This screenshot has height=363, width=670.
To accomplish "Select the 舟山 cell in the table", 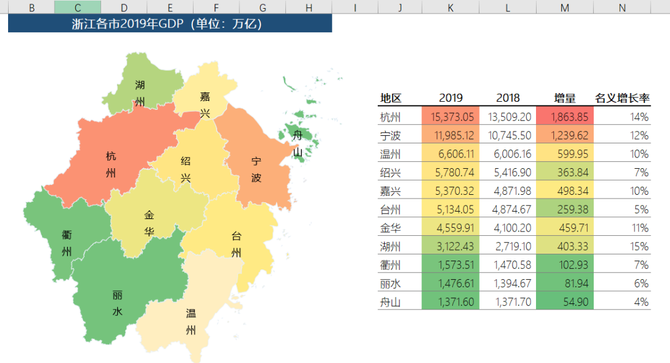I will pyautogui.click(x=400, y=302).
